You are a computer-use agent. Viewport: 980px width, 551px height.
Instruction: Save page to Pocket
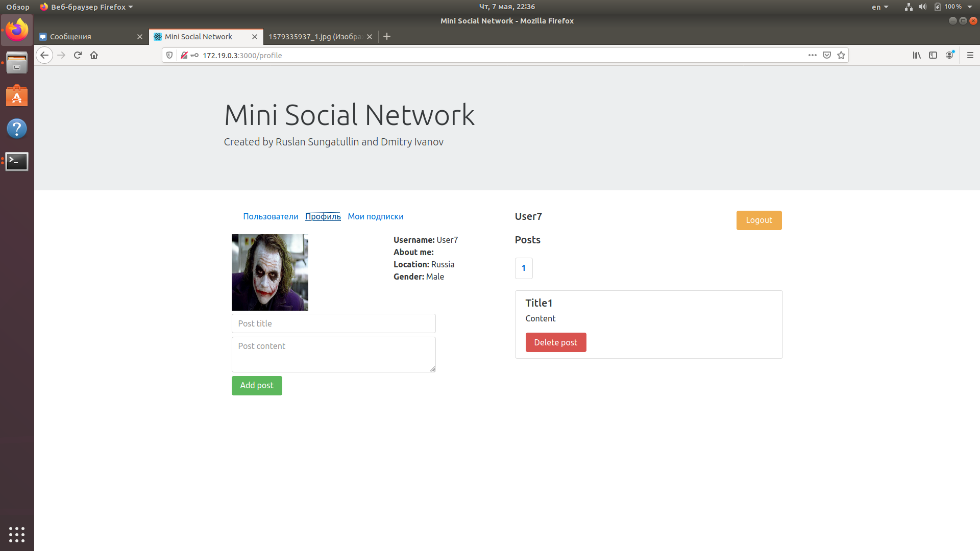click(x=827, y=55)
